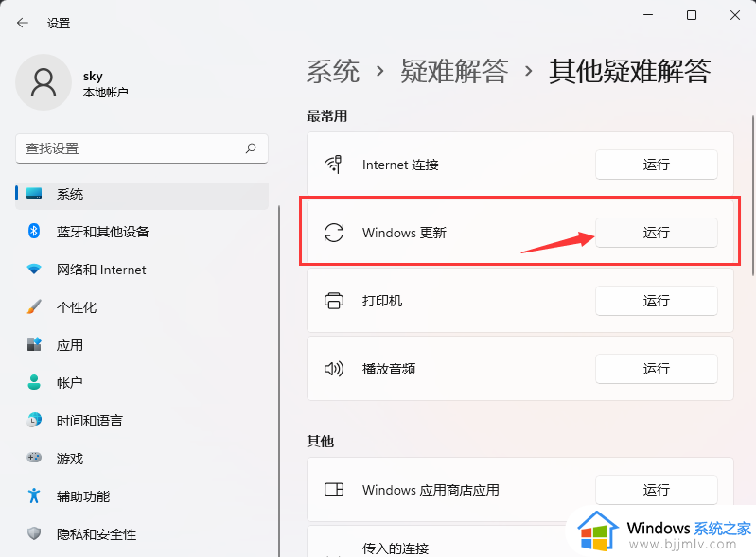The height and width of the screenshot is (557, 756).
Task: Close the Settings window
Action: (x=735, y=15)
